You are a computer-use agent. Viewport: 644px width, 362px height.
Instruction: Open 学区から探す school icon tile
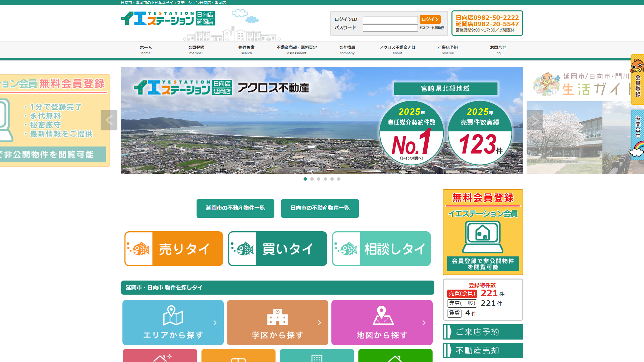point(277,322)
